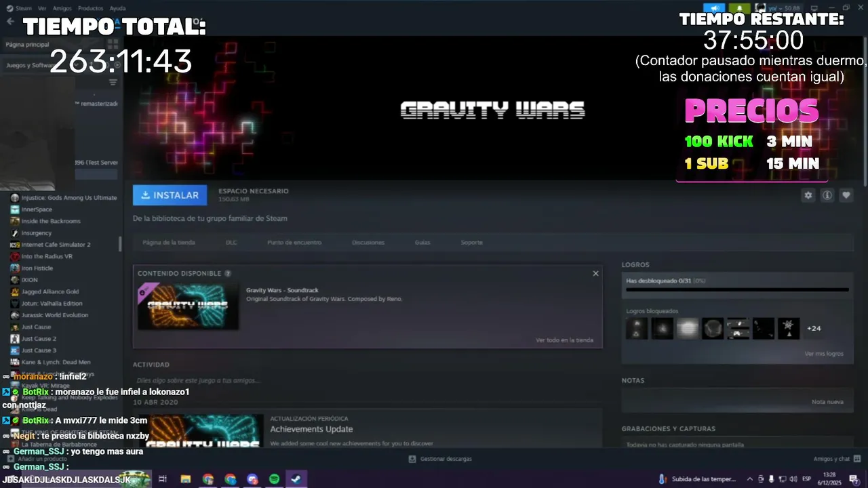The image size is (868, 488).
Task: Open the Guías tab
Action: click(x=422, y=243)
